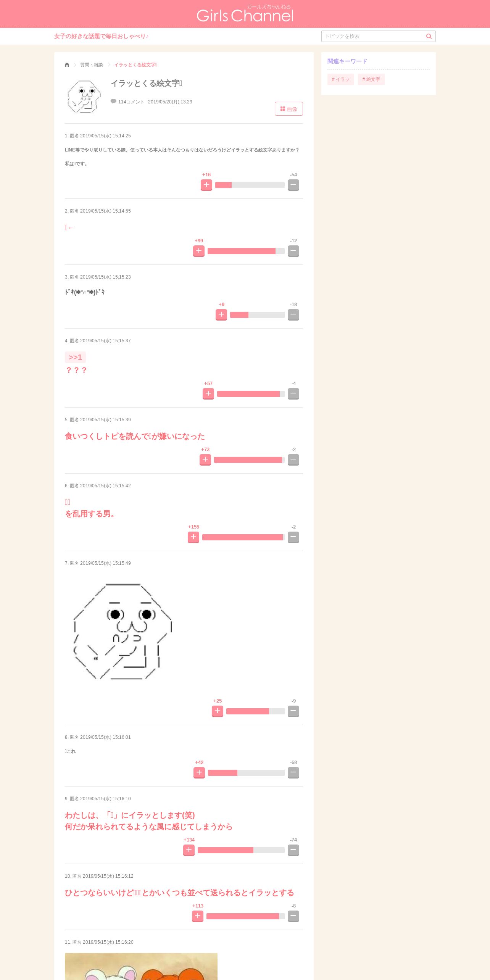Click comment 5's vote ratio bar
This screenshot has width=490, height=980.
click(250, 460)
